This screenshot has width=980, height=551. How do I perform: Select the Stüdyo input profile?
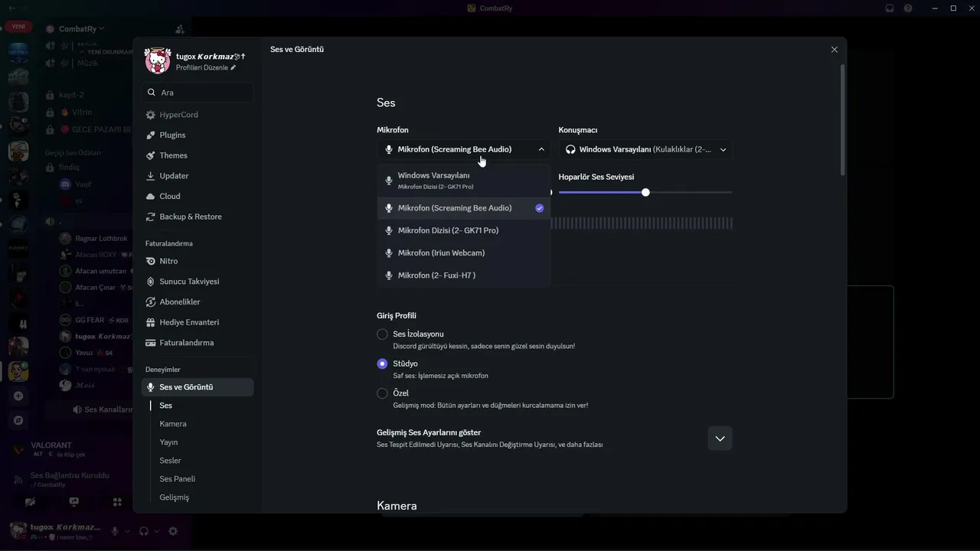click(x=382, y=364)
